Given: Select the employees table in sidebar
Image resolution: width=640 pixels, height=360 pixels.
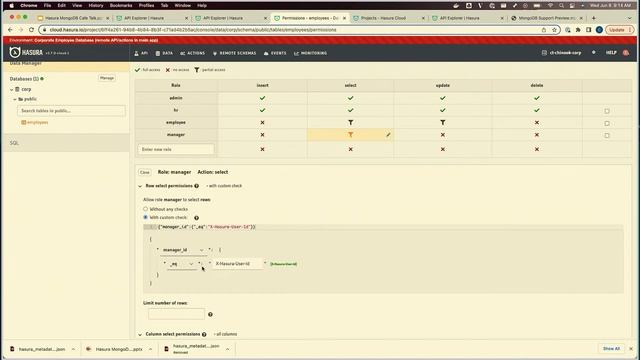Looking at the screenshot, I should click(37, 122).
